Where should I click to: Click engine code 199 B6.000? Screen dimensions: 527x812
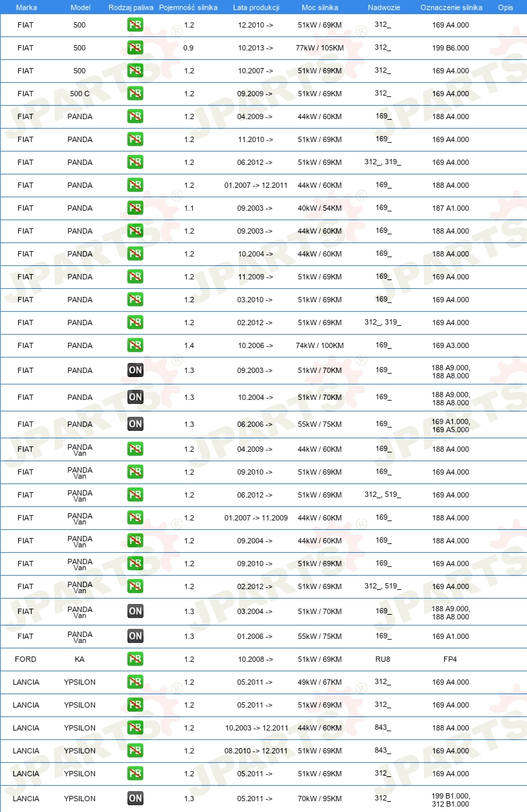pos(451,48)
